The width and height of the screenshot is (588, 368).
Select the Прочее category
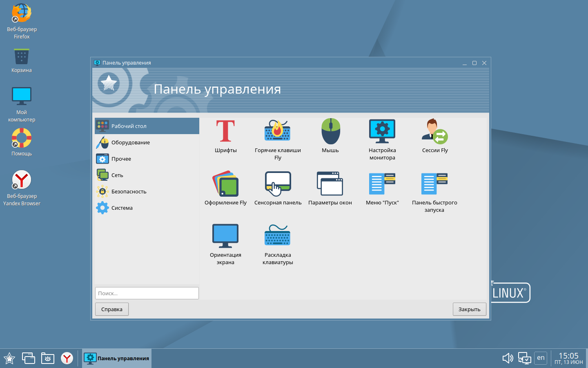[147, 159]
